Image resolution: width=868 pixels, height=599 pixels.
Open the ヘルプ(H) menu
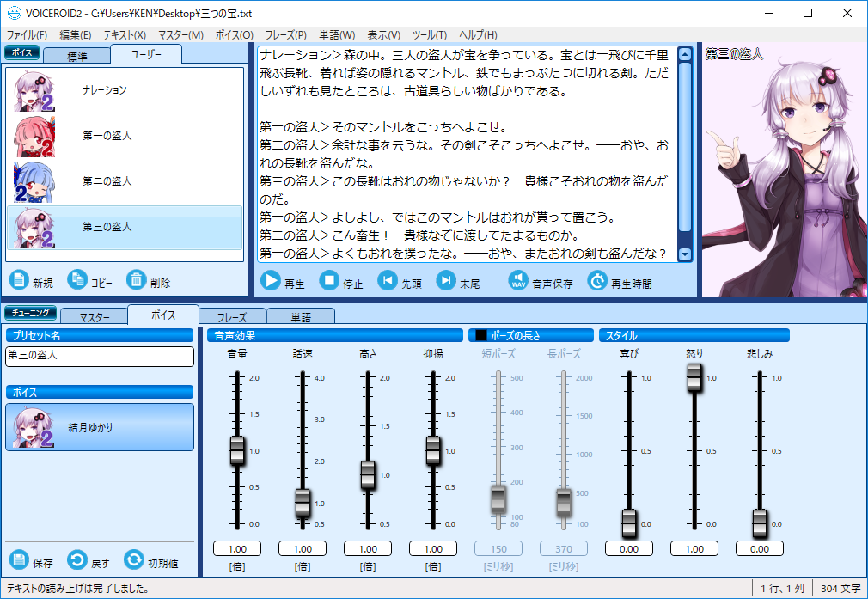tap(478, 35)
